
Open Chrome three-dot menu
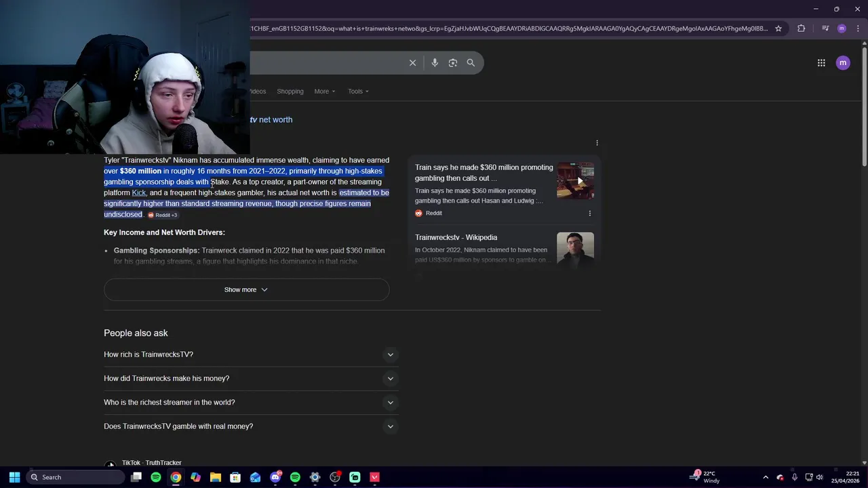[x=858, y=28]
